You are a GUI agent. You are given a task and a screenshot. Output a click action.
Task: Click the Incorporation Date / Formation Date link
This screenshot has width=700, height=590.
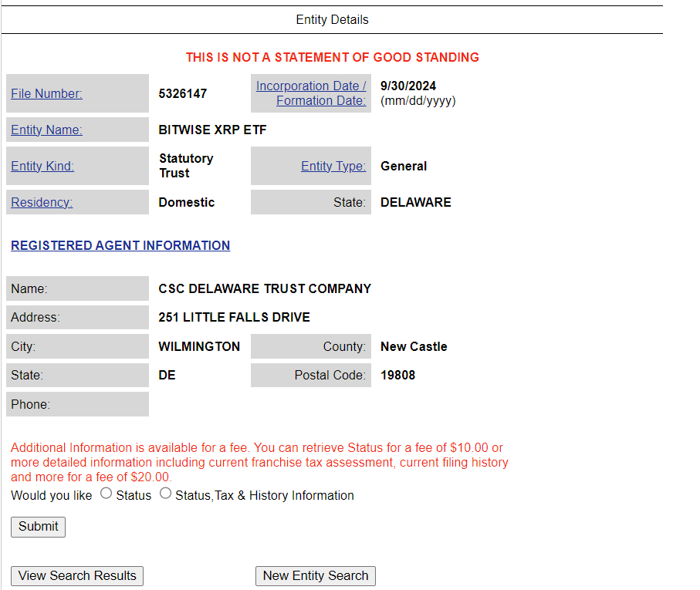[311, 93]
